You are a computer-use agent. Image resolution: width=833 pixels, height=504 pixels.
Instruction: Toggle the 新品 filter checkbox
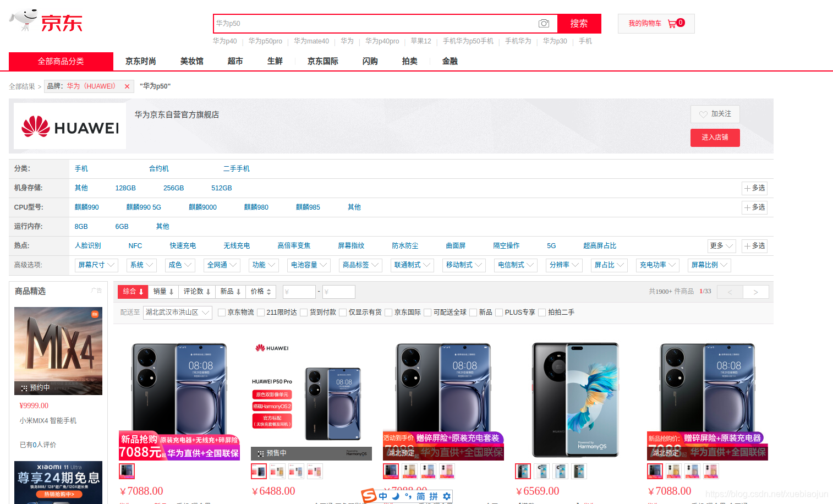[473, 313]
